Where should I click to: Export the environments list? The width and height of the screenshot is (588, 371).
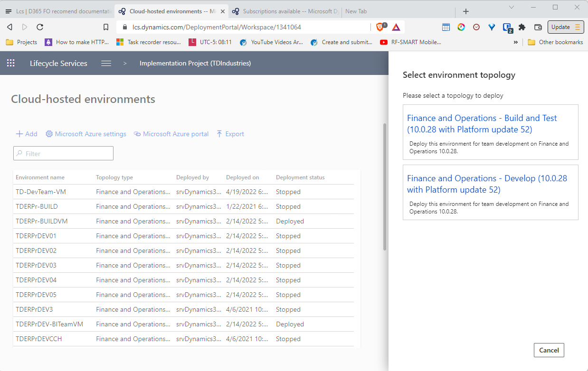[x=230, y=134]
